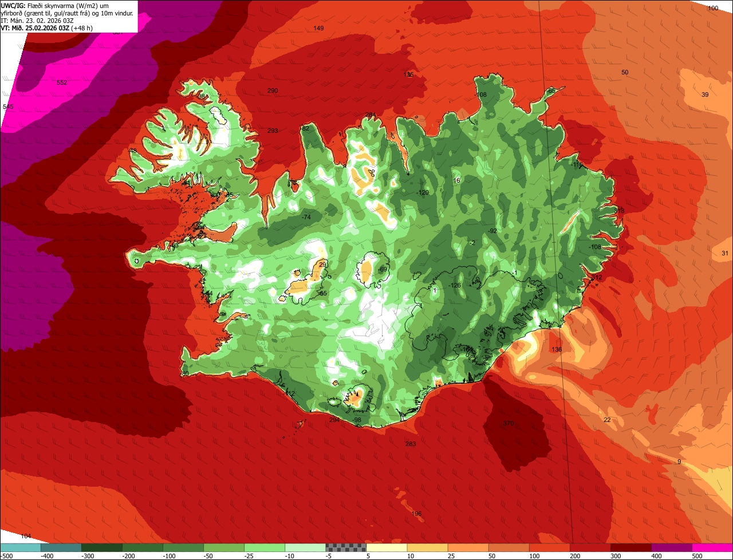
Task: Click the legend swatch between 5 and 10
Action: (x=387, y=547)
